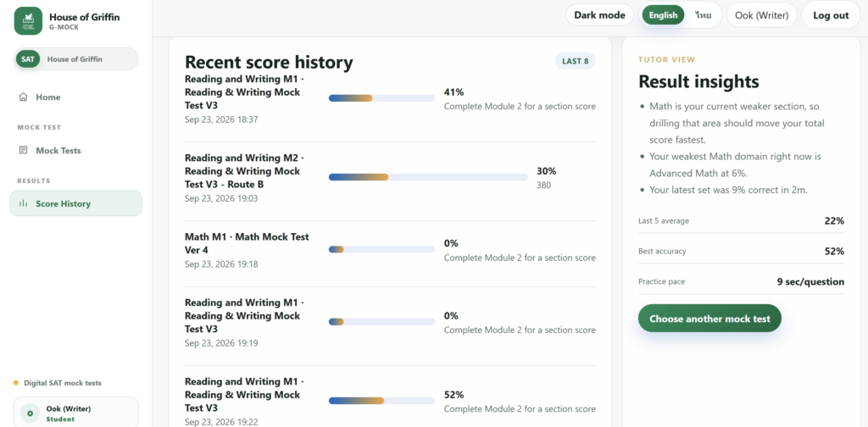Click the Sep 23, 2026 18:37 timestamp
This screenshot has height=427, width=868.
[x=221, y=119]
